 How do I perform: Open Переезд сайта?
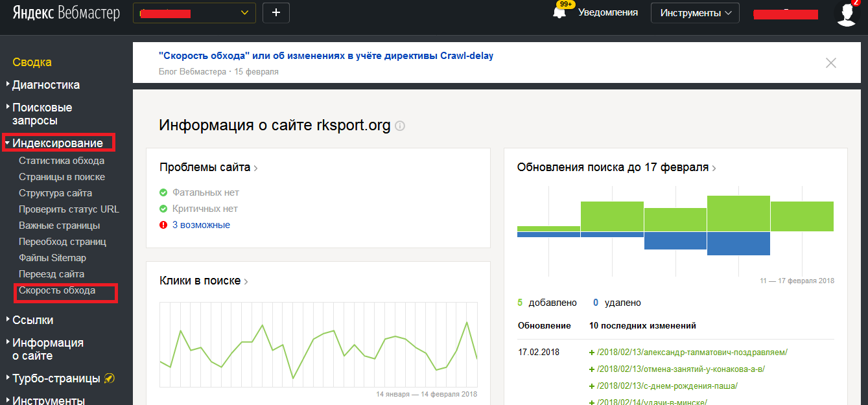pos(51,274)
